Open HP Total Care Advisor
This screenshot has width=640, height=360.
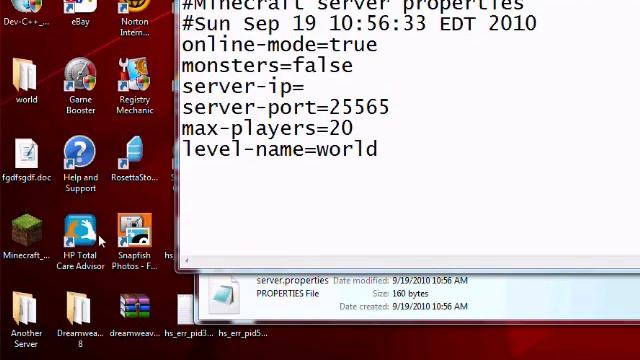click(x=80, y=242)
